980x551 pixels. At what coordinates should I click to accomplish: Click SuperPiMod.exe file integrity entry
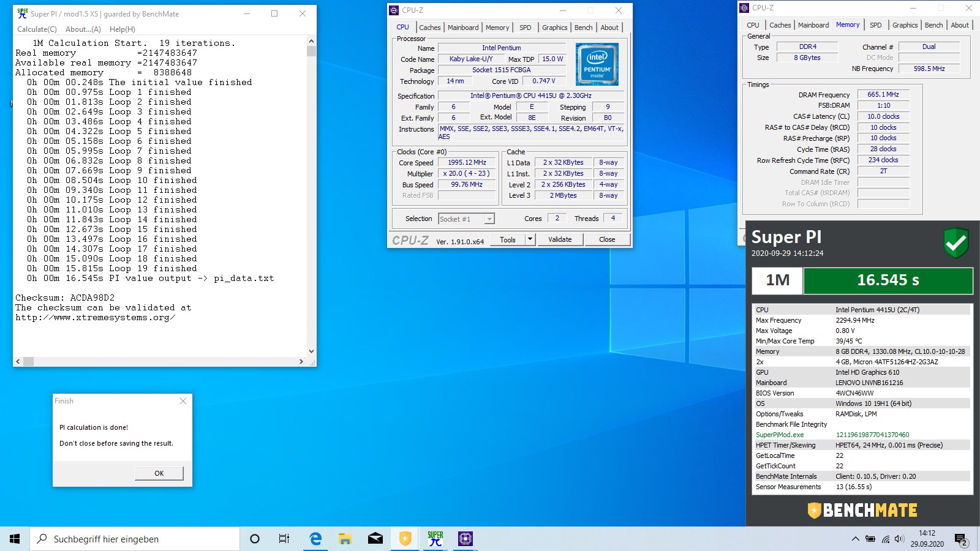[780, 435]
